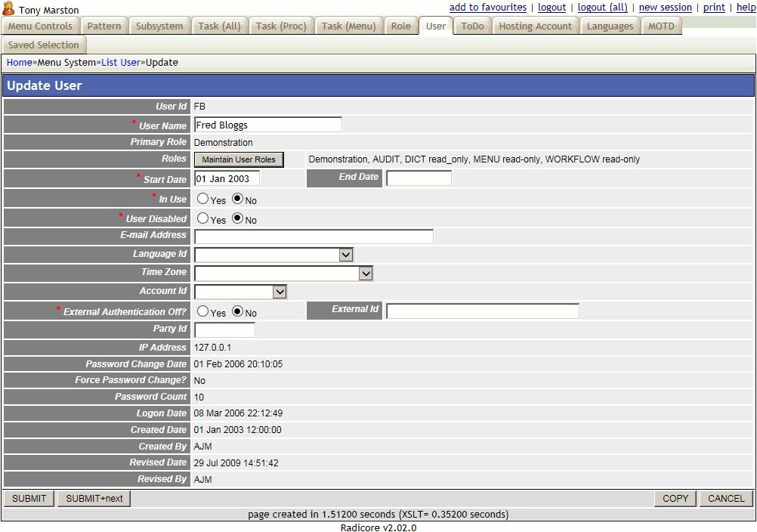Open Maintain User Roles
Screen dimensions: 757x532
coord(239,159)
